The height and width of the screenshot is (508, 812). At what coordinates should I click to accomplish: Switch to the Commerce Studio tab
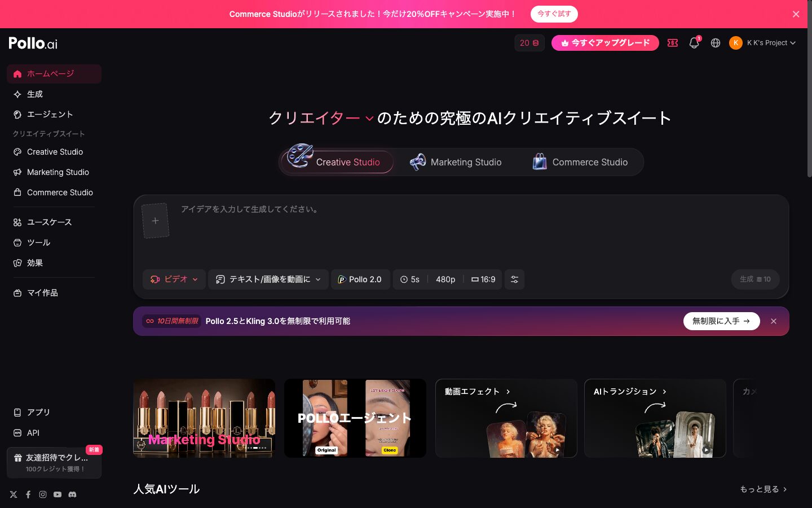click(x=580, y=162)
